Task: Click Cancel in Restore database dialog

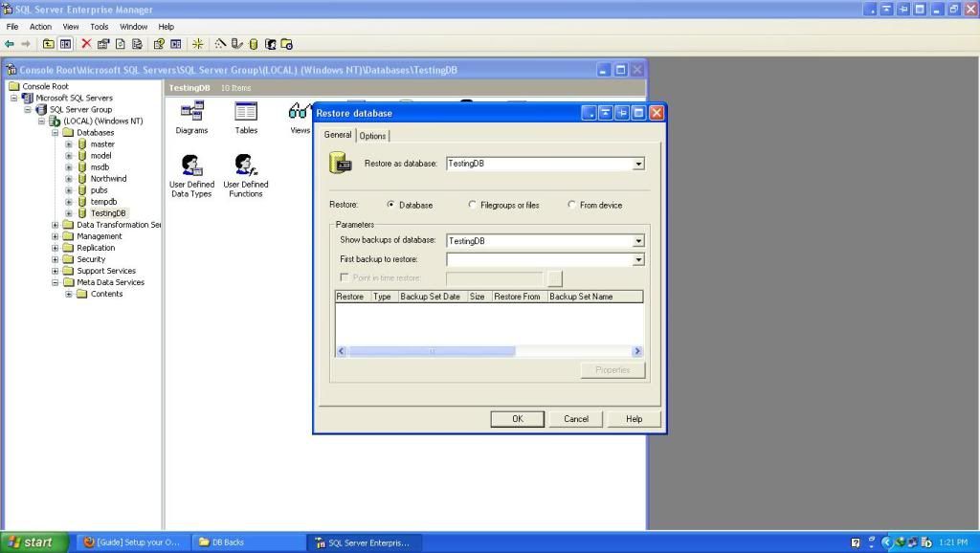Action: pos(576,419)
